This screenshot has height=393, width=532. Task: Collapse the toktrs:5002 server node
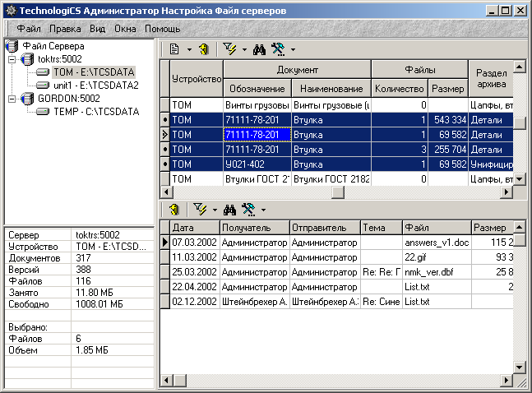coord(12,60)
